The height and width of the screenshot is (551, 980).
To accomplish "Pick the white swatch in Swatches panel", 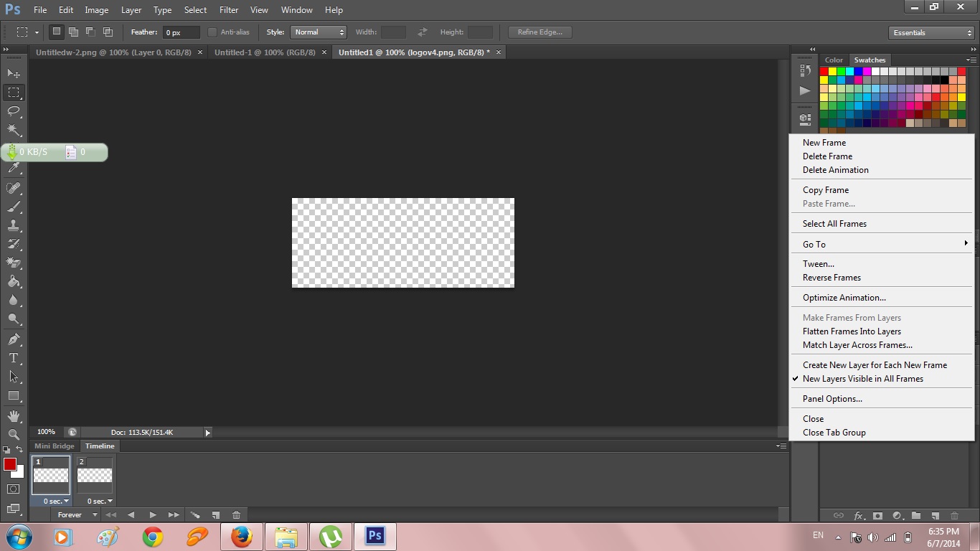I will click(875, 72).
